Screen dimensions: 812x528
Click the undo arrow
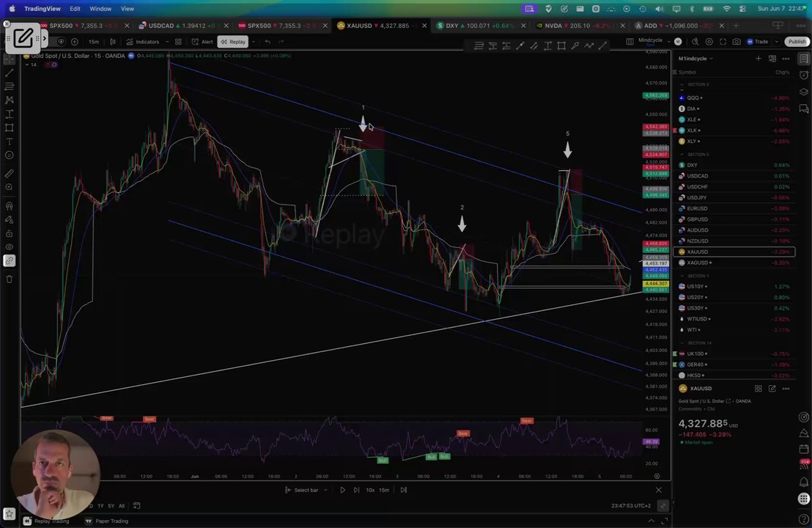(267, 42)
